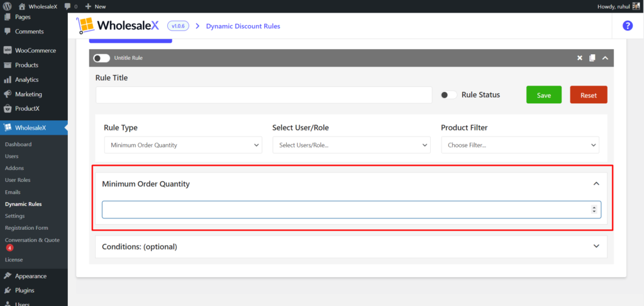The image size is (644, 306).
Task: Click the green Save button
Action: 544,95
